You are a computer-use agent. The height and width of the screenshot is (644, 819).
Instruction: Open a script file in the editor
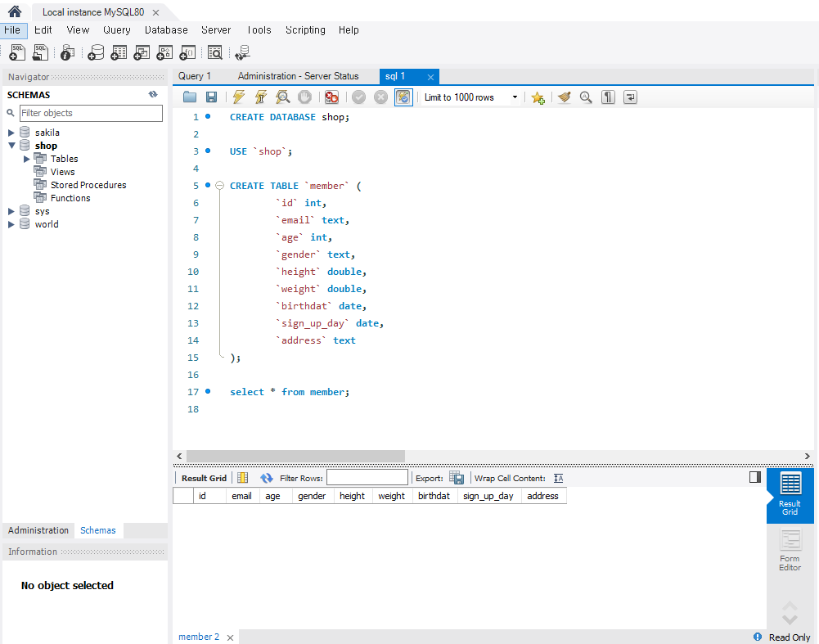click(190, 97)
